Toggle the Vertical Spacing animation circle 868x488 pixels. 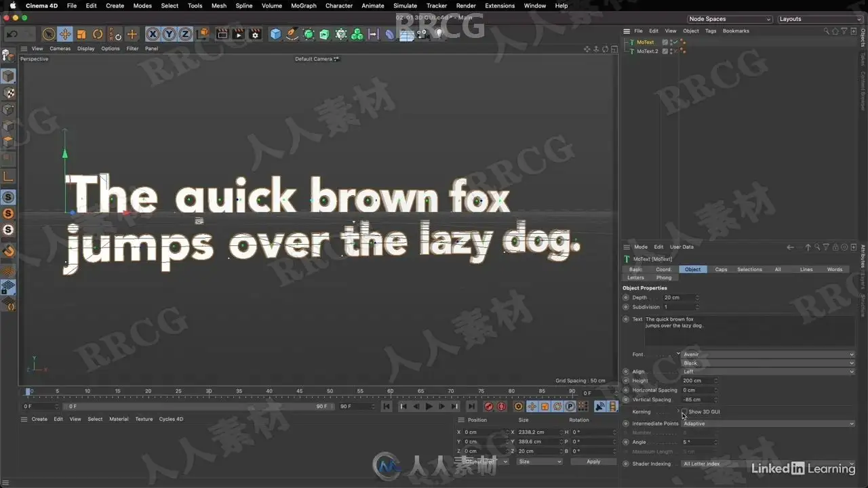tap(626, 400)
